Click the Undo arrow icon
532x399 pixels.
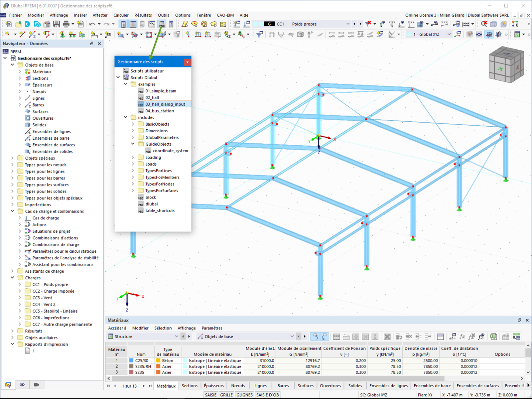click(x=92, y=24)
